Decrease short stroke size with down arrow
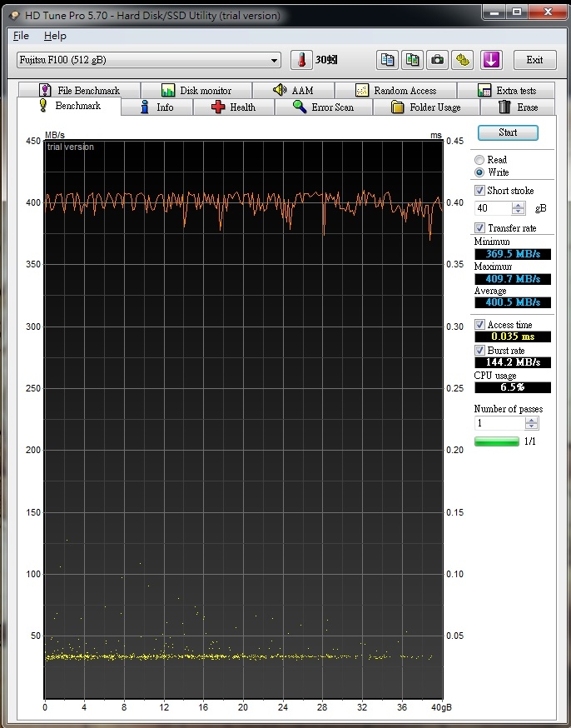This screenshot has height=728, width=571. coord(518,212)
